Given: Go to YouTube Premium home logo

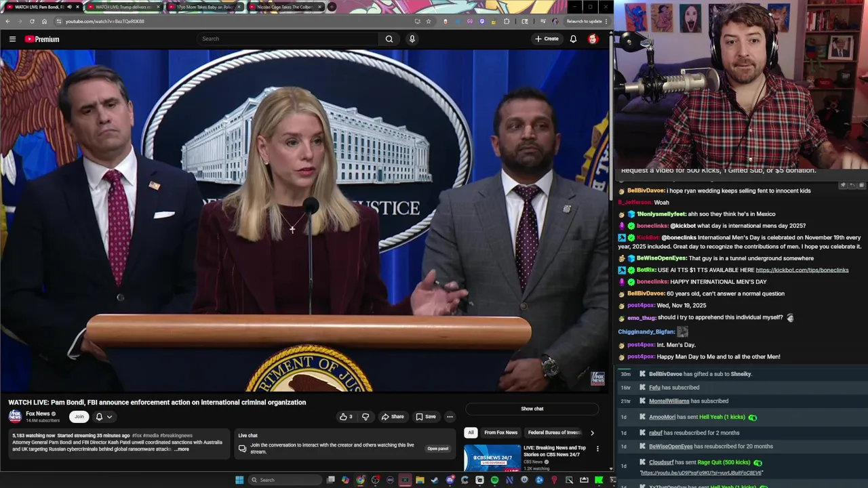Looking at the screenshot, I should (x=42, y=39).
